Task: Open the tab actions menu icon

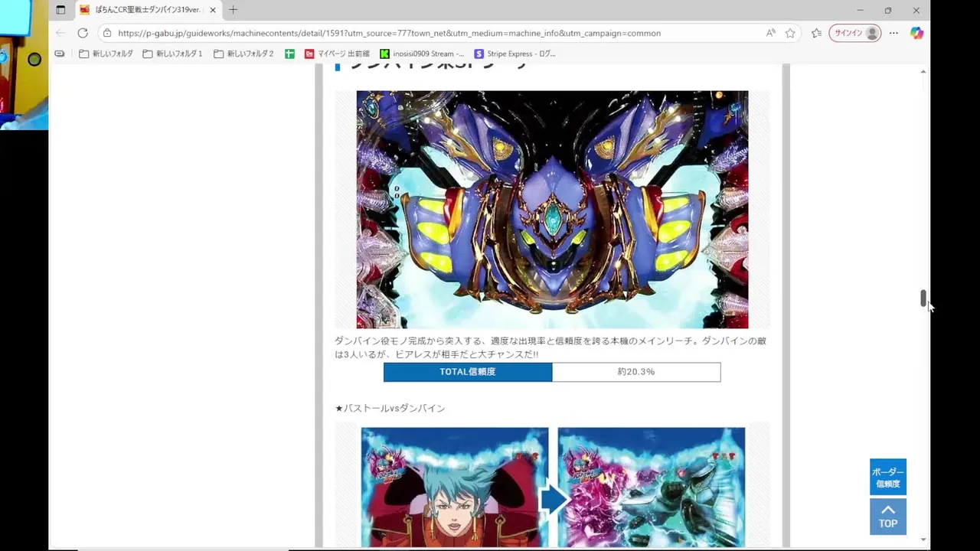Action: [61, 10]
